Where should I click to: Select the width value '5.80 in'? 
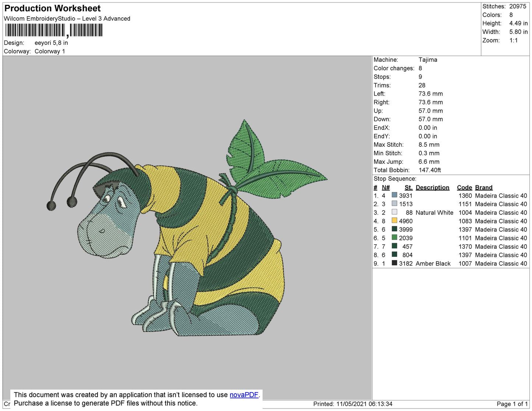(x=518, y=32)
